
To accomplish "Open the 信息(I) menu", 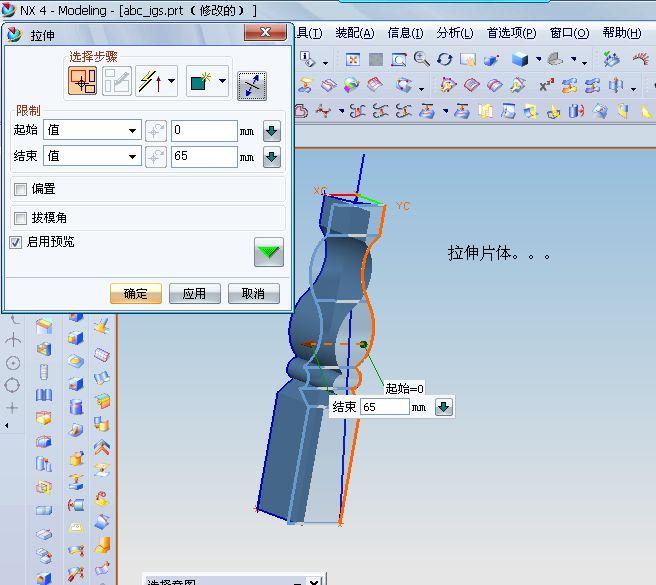I will 405,33.
